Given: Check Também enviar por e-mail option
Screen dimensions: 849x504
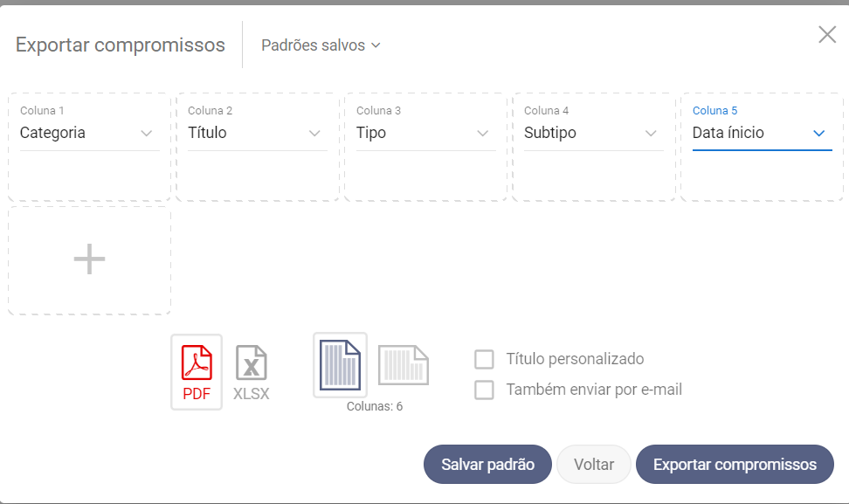Looking at the screenshot, I should tap(484, 390).
